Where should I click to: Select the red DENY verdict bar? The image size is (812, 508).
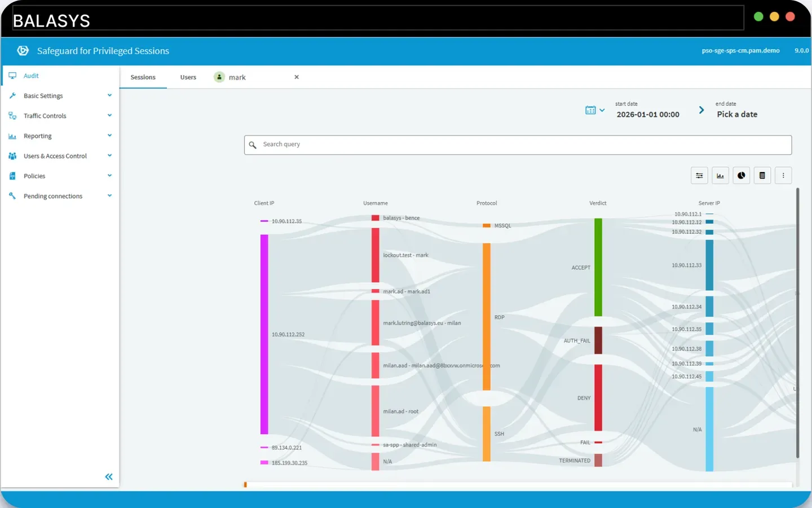[598, 397]
